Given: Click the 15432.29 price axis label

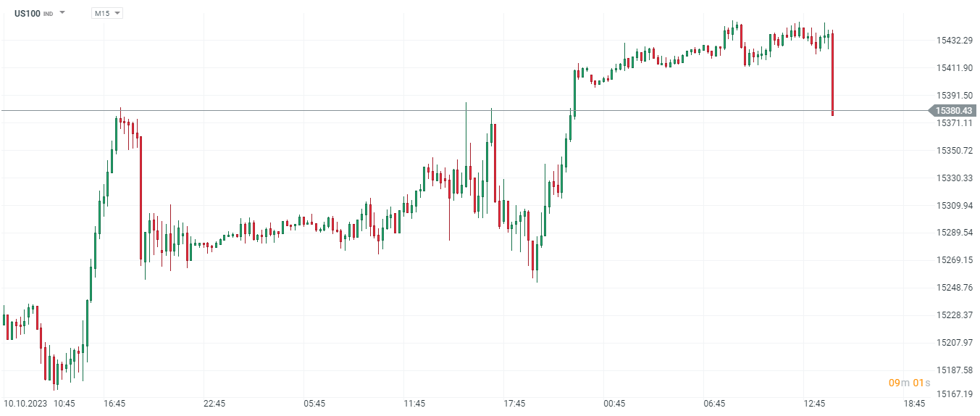Looking at the screenshot, I should [952, 41].
